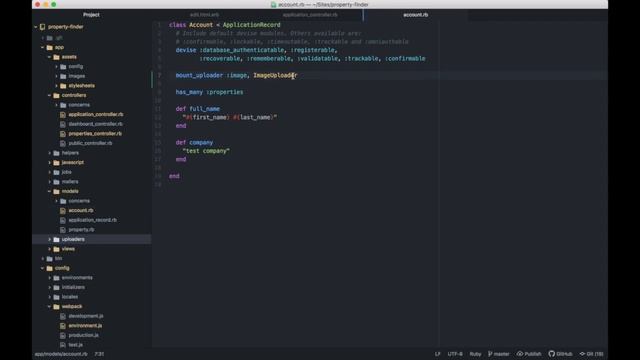Open development.js in webpack

86,316
